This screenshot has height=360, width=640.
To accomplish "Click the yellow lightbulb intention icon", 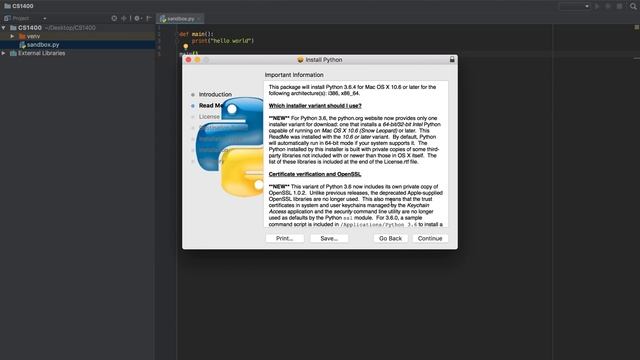I will coord(186,47).
